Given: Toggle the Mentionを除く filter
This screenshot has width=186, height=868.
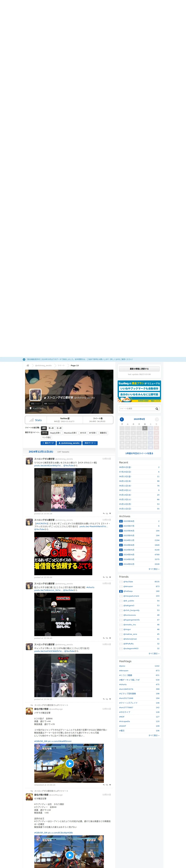Looking at the screenshot, I should click(71, 433).
